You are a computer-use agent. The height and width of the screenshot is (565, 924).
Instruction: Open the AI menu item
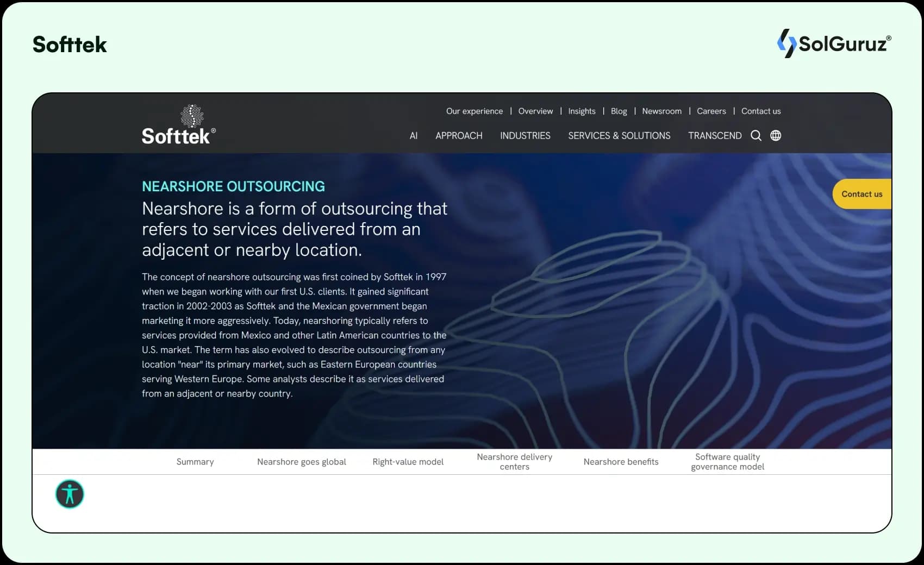tap(414, 136)
